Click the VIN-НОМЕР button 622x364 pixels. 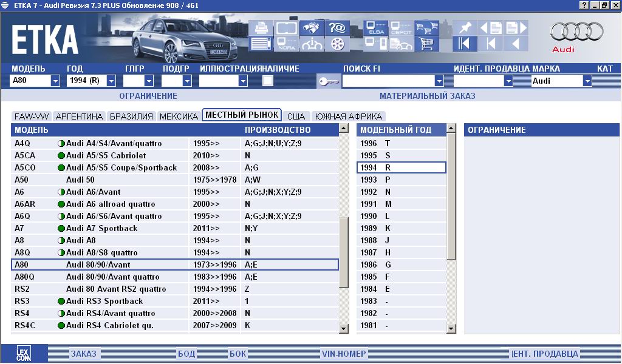click(344, 353)
